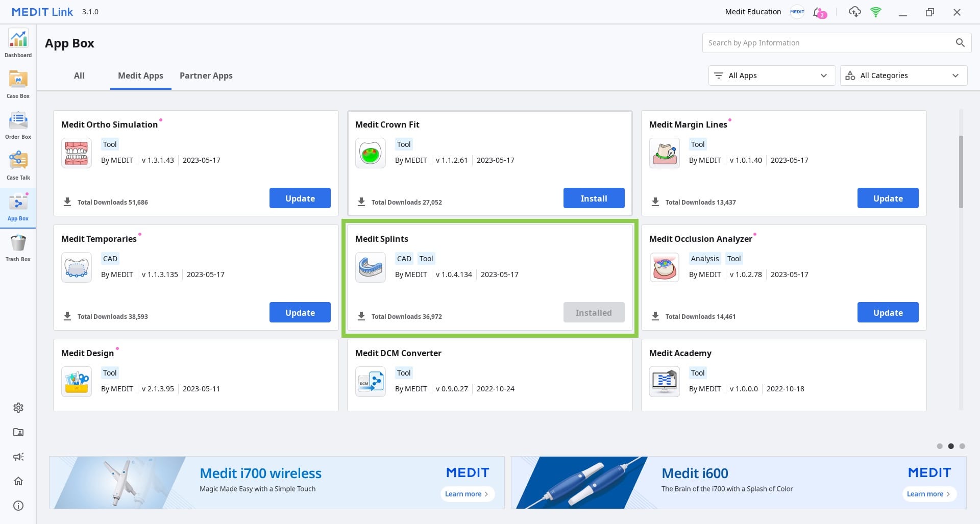Click Learn more on Medit i700 wireless banner

pos(467,494)
